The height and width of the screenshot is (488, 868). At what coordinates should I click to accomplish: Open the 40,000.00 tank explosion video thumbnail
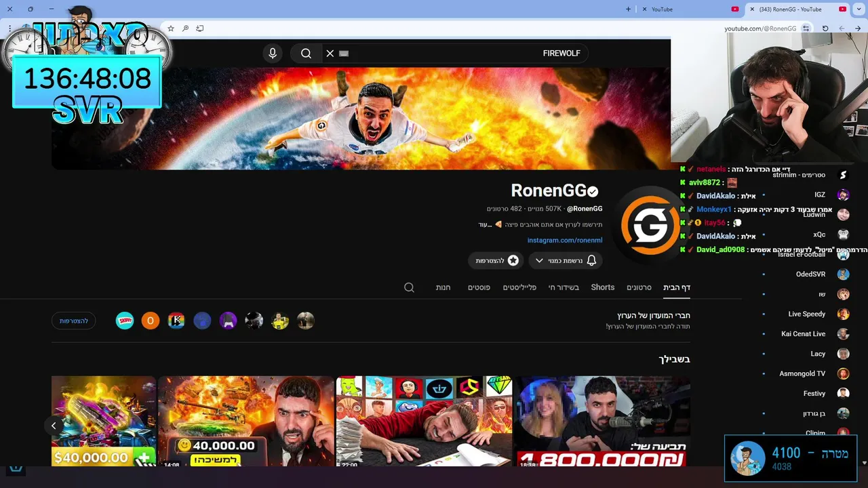click(246, 421)
